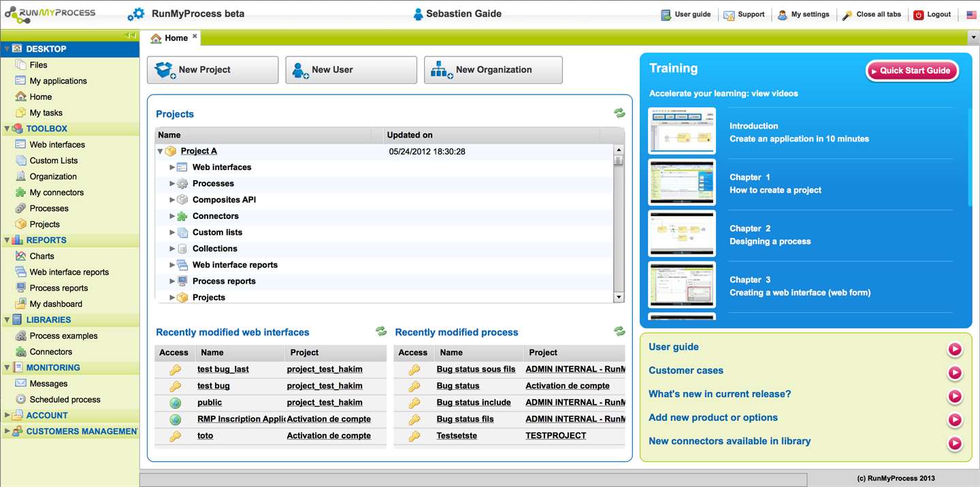This screenshot has height=487, width=980.
Task: Open User guide from top menu
Action: (686, 14)
